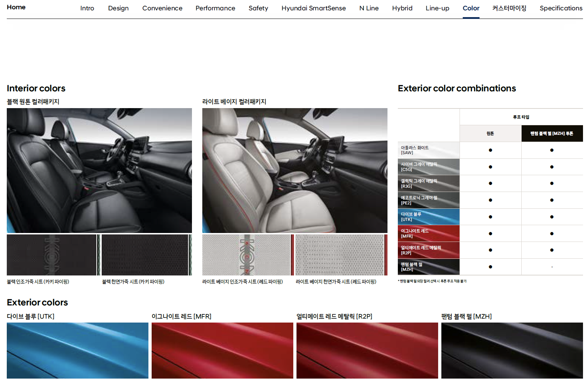
Task: Click 라이트 베이지 인조가죽 시트 caption
Action: click(243, 282)
